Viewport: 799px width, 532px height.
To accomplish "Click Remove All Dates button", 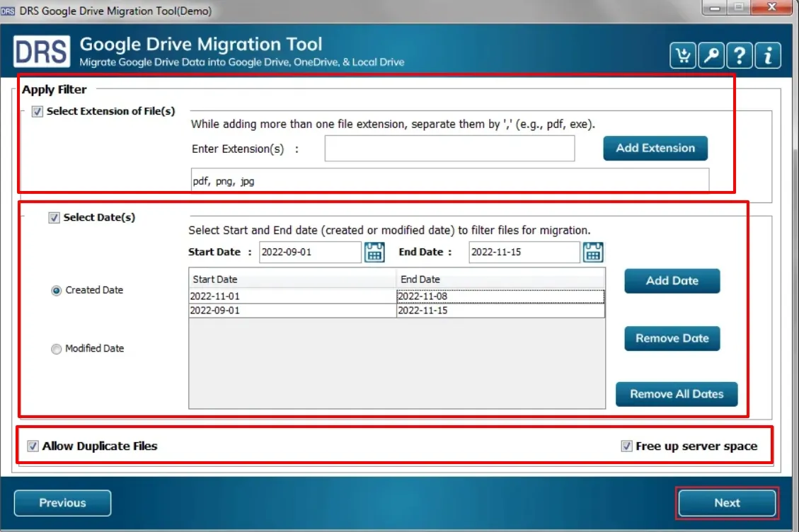I will 677,394.
